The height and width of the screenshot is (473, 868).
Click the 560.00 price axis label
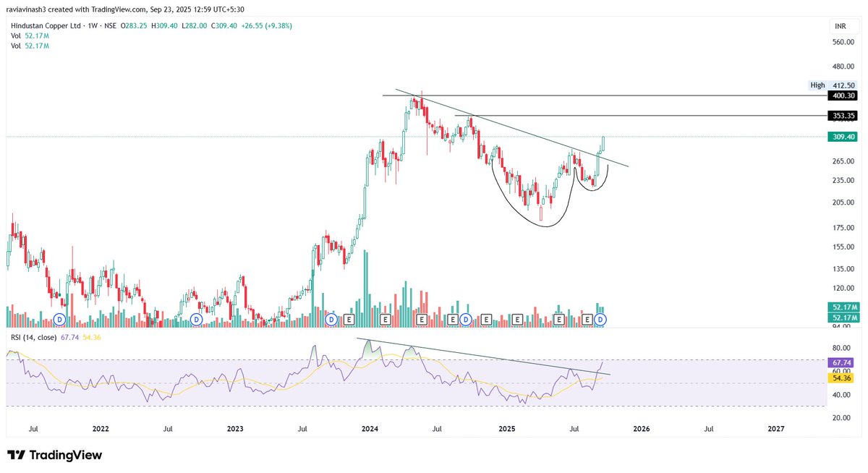point(843,42)
